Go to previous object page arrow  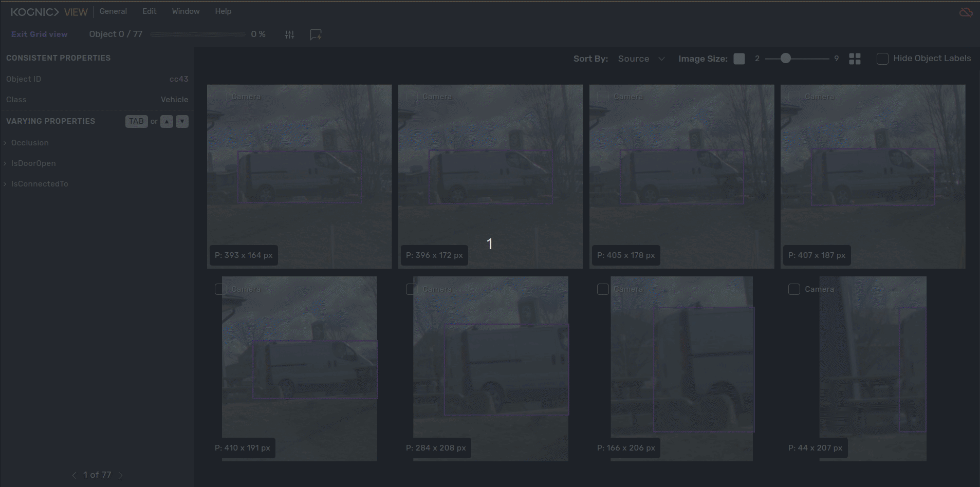coord(74,475)
